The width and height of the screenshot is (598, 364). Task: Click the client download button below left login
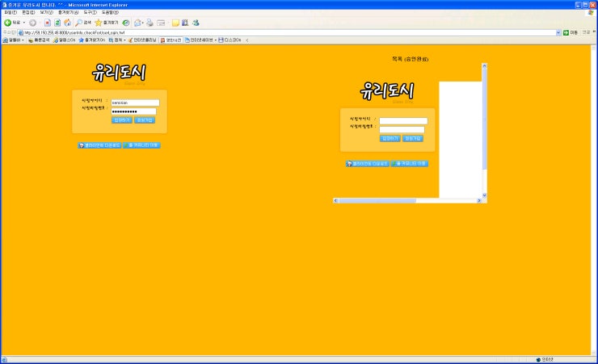click(x=99, y=145)
